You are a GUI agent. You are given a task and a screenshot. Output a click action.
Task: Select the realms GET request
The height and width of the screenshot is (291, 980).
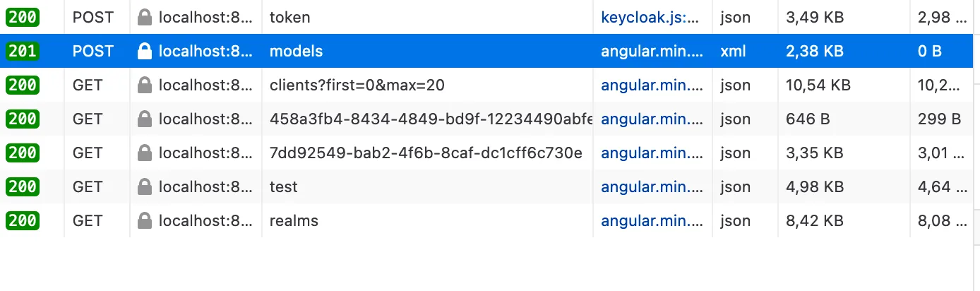pos(294,220)
